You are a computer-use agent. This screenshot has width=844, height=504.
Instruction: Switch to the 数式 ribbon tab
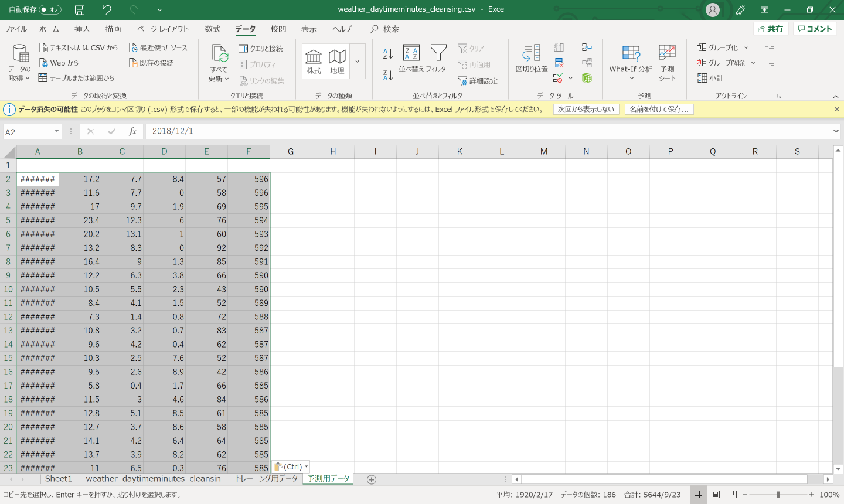click(213, 29)
